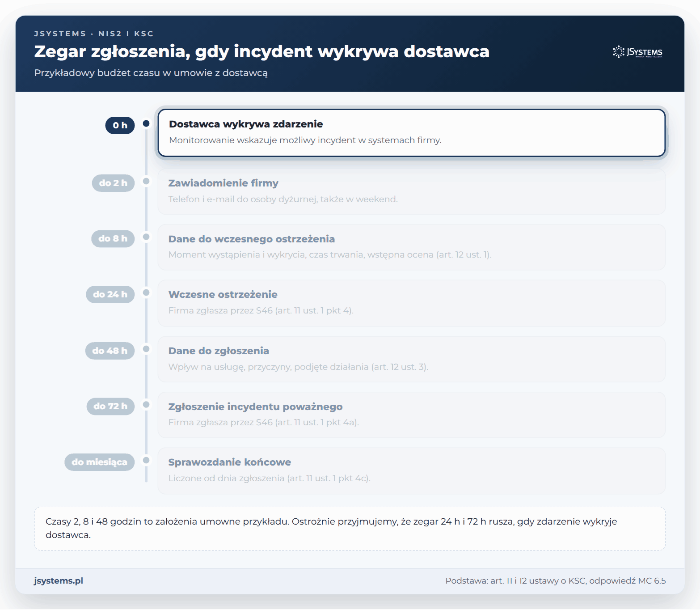Open the "Zgłoszenie incydentu poważnego" card
This screenshot has width=700, height=610.
point(412,415)
